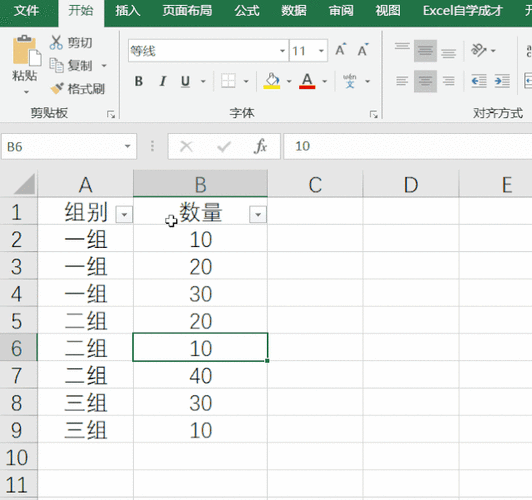This screenshot has height=500, width=532.
Task: Open the underline style dropdown arrow
Action: click(x=203, y=81)
